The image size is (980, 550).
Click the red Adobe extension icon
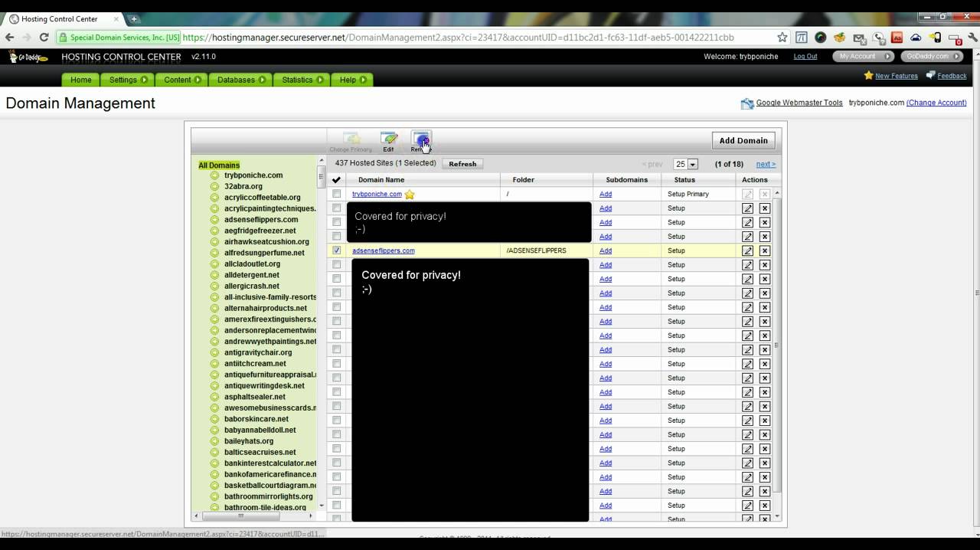coord(897,37)
